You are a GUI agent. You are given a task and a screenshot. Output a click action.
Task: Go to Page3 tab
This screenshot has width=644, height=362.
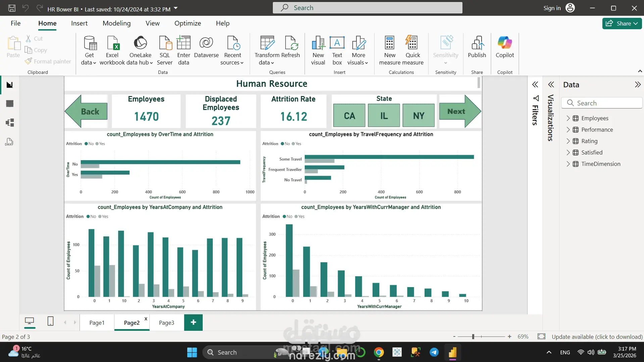(166, 323)
